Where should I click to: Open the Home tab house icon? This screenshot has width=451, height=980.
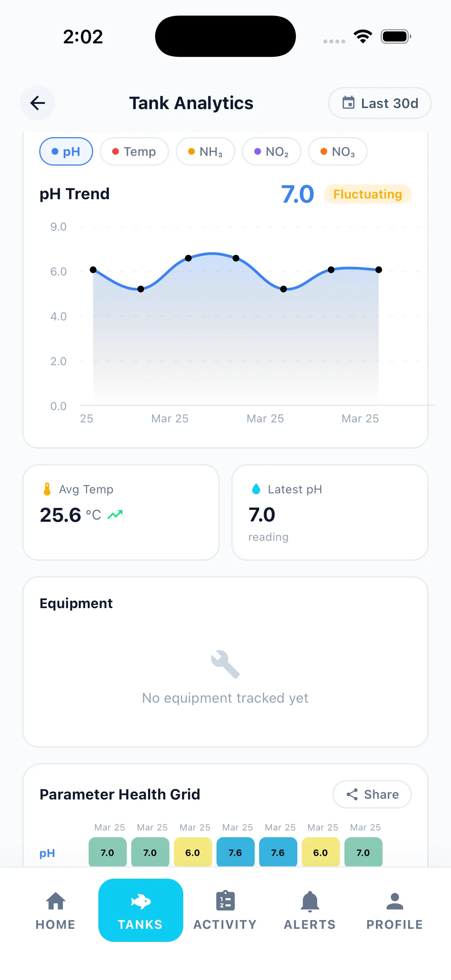56,901
